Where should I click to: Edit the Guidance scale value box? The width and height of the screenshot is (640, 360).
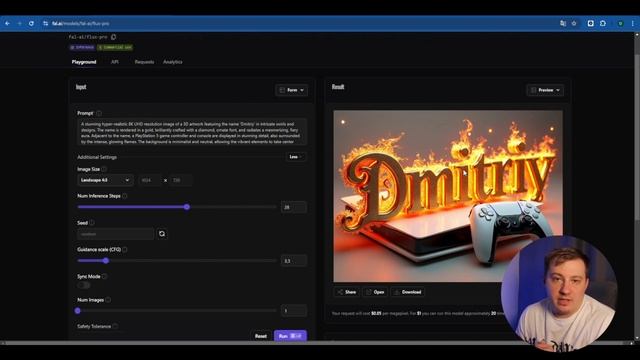click(293, 260)
